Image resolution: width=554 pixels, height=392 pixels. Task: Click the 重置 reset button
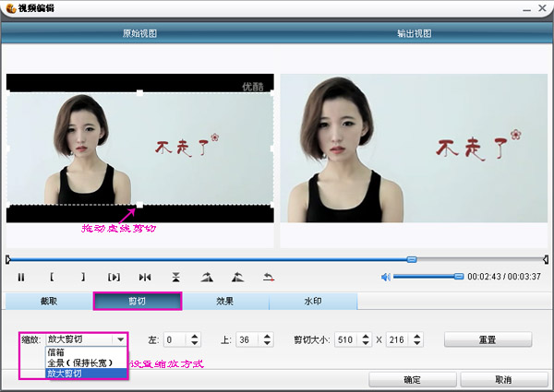(x=488, y=339)
